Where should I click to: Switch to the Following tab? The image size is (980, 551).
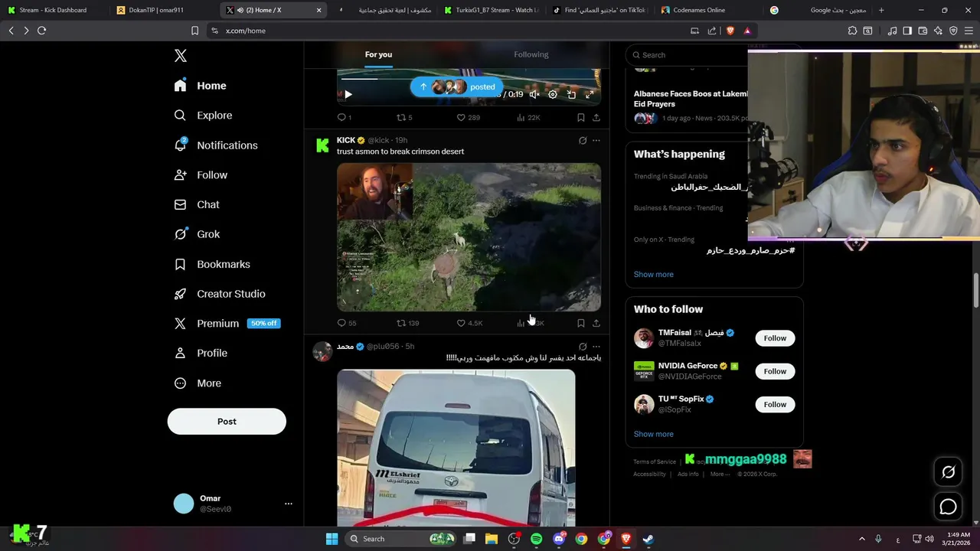pyautogui.click(x=531, y=54)
